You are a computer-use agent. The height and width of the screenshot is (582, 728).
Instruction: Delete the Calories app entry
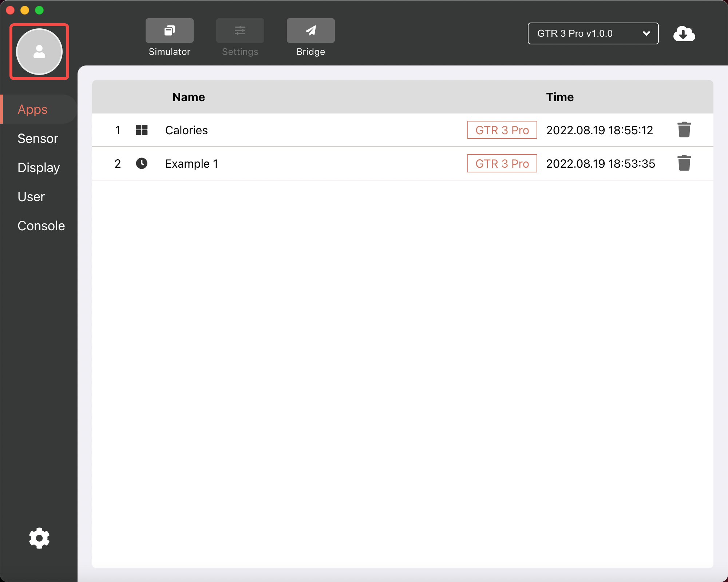coord(684,129)
